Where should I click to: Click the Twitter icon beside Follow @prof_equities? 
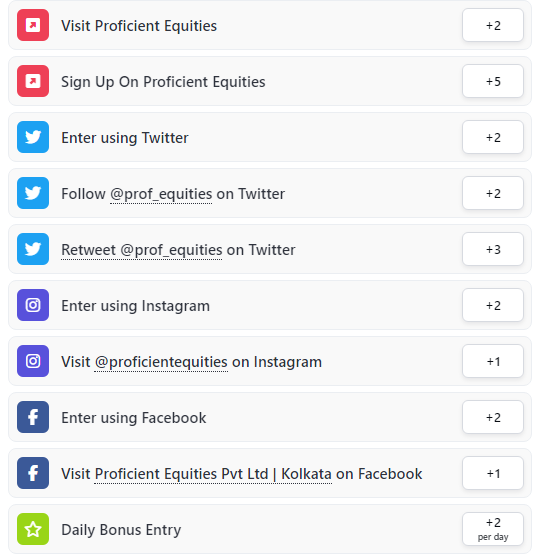[33, 193]
